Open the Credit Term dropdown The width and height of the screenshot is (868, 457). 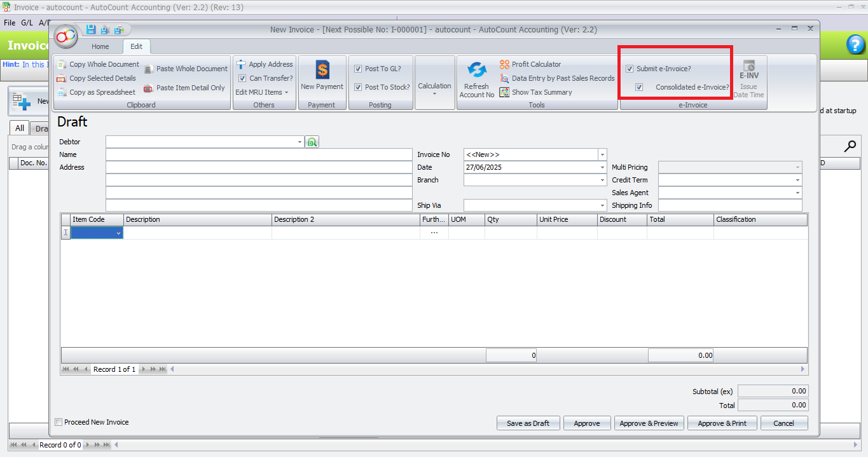tap(798, 180)
